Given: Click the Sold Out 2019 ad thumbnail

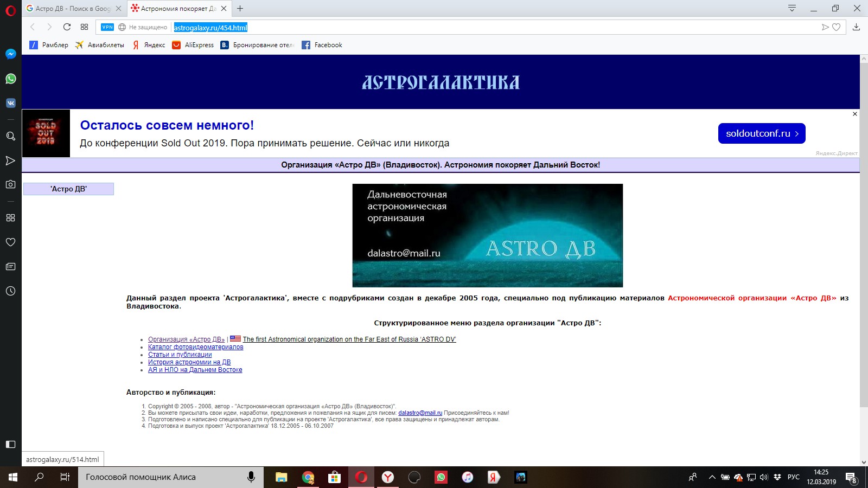Looking at the screenshot, I should (46, 133).
